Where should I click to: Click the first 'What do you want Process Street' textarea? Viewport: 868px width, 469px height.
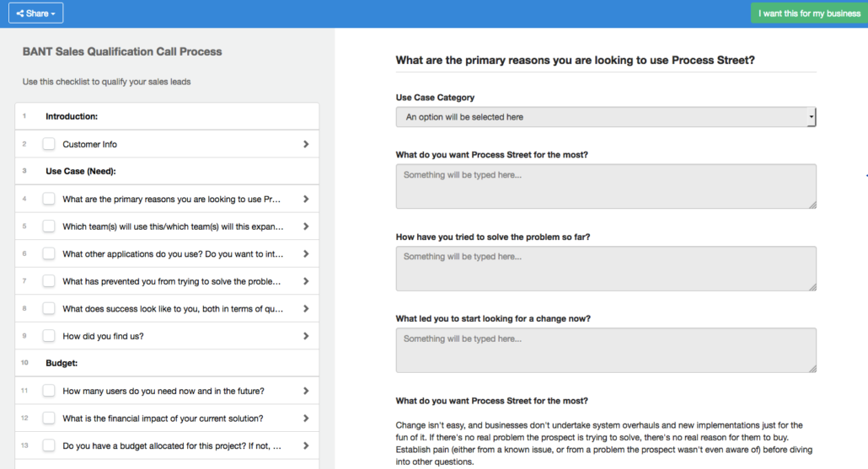pyautogui.click(x=606, y=186)
